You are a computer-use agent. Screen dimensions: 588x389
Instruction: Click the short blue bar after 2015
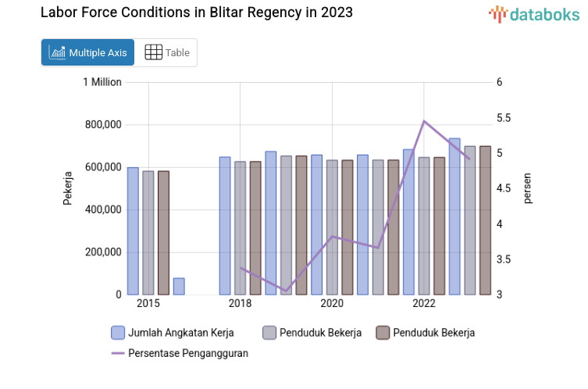coord(179,286)
